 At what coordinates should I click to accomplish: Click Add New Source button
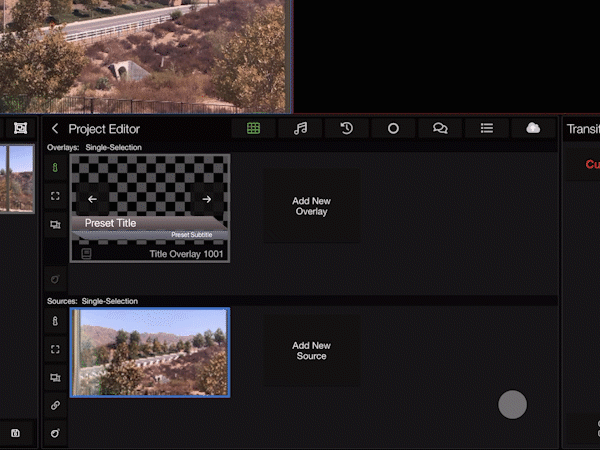coord(311,351)
